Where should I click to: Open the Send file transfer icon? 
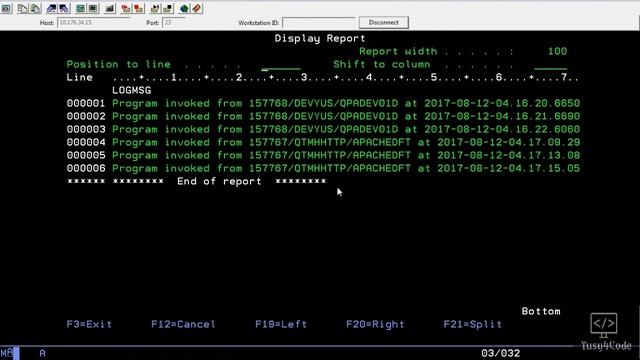pyautogui.click(x=51, y=8)
